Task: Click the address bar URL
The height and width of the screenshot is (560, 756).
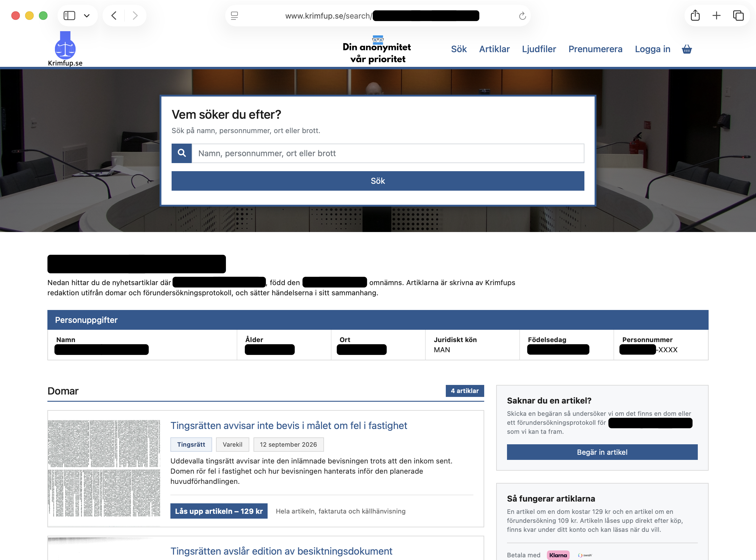Action: tap(382, 16)
